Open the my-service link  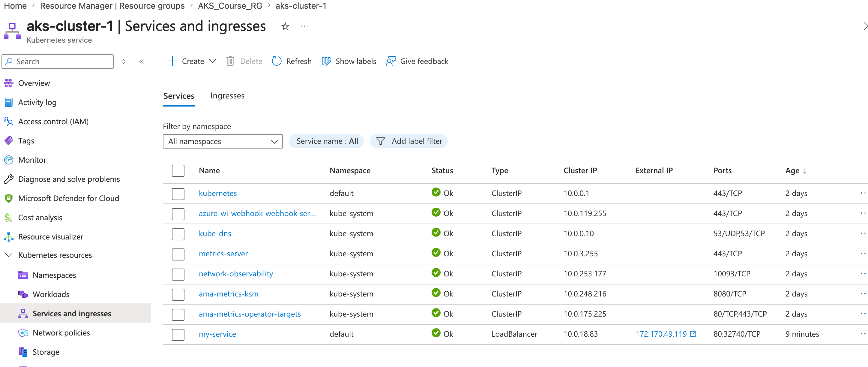(x=217, y=334)
